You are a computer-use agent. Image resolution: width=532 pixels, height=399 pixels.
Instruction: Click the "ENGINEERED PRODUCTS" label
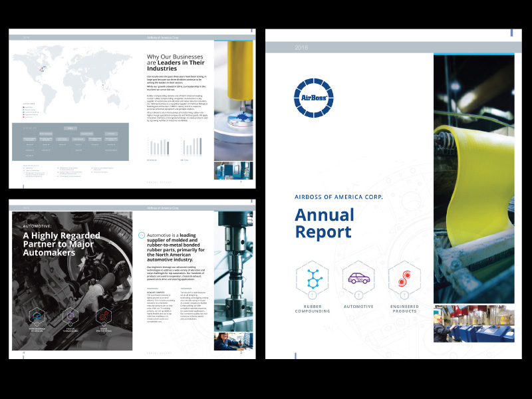pyautogui.click(x=404, y=309)
